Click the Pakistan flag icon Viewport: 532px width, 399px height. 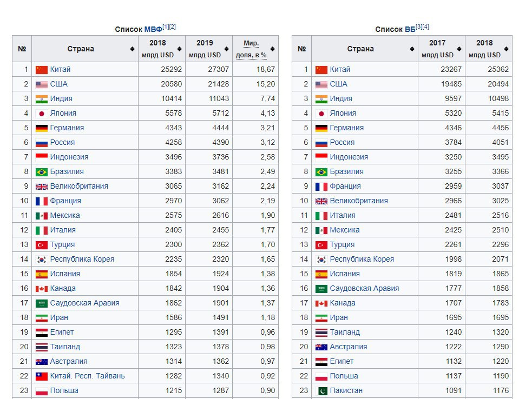click(x=321, y=391)
